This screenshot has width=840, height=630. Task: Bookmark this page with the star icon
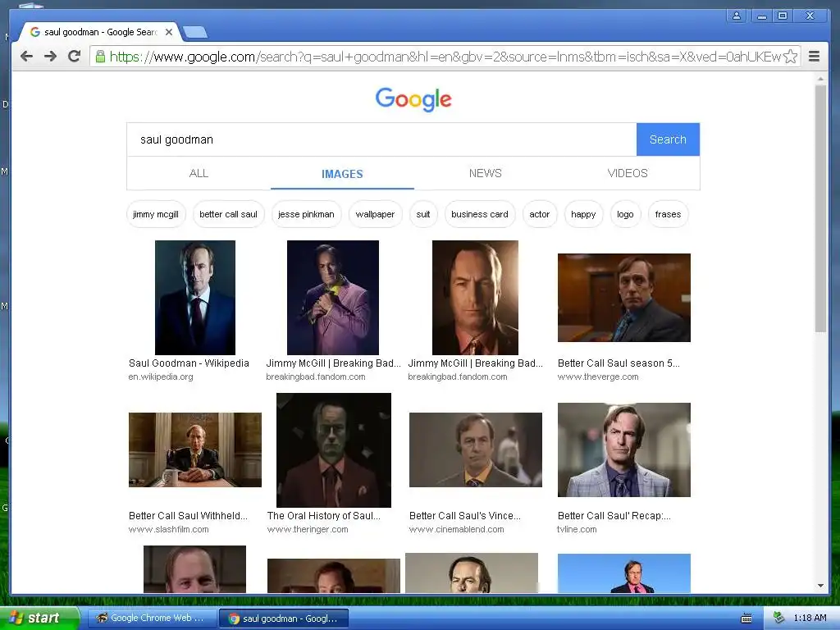point(790,57)
